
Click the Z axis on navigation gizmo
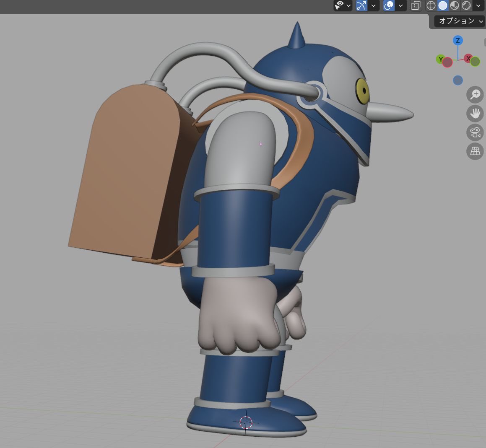pyautogui.click(x=458, y=41)
